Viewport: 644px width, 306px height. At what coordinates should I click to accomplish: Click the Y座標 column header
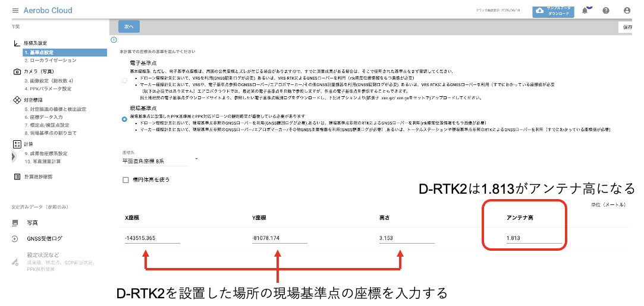point(259,217)
